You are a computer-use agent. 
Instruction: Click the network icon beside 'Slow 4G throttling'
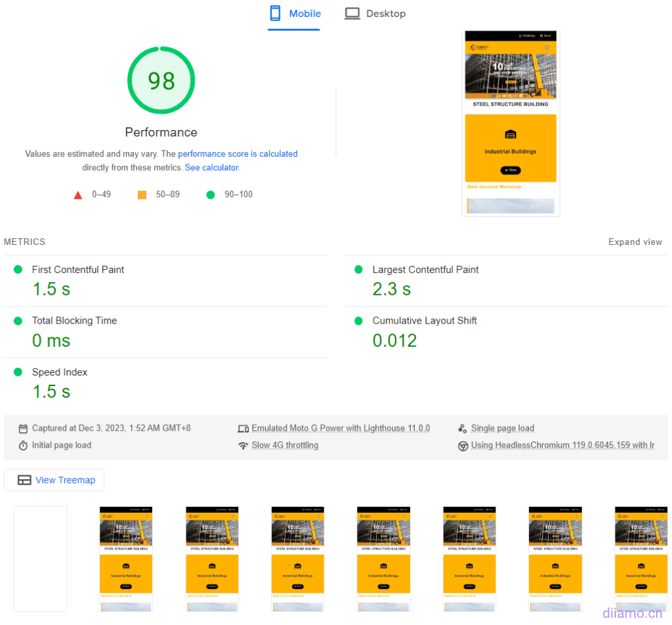click(243, 445)
